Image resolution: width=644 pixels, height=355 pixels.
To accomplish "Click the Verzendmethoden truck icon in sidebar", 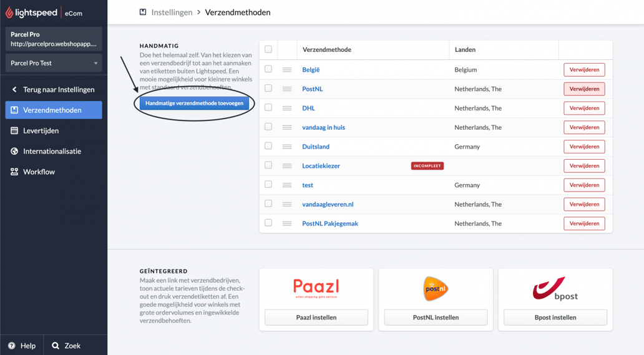I will [14, 110].
